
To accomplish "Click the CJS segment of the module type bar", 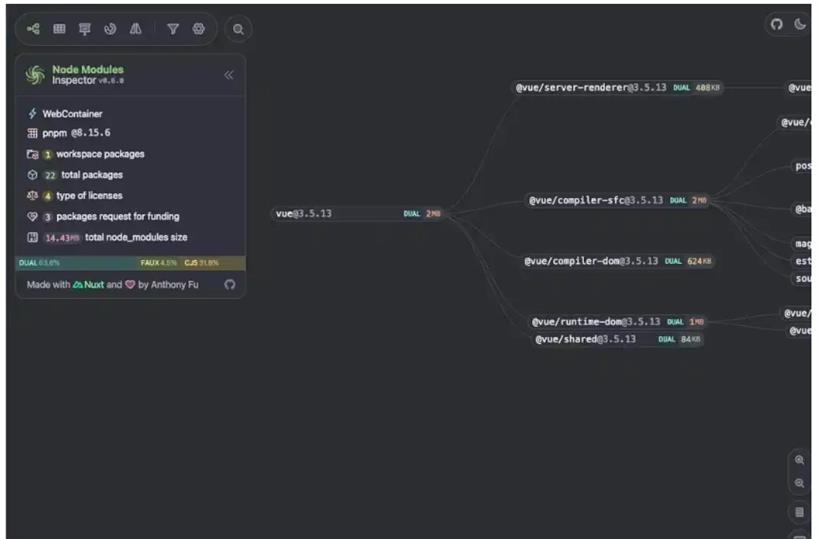I will coord(212,262).
